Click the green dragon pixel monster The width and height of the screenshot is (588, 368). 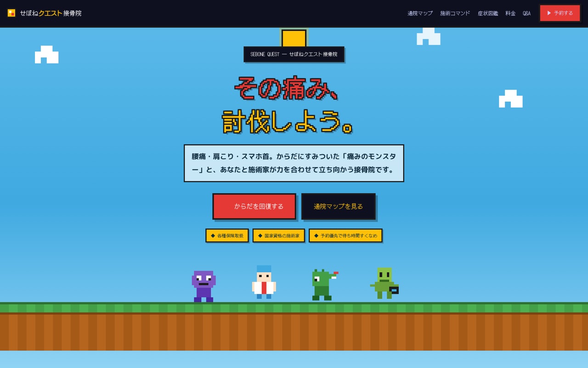[325, 285]
